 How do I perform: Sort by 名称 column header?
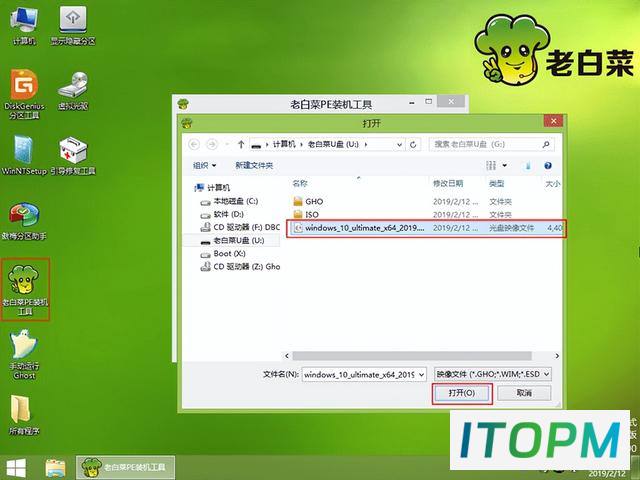[x=300, y=183]
